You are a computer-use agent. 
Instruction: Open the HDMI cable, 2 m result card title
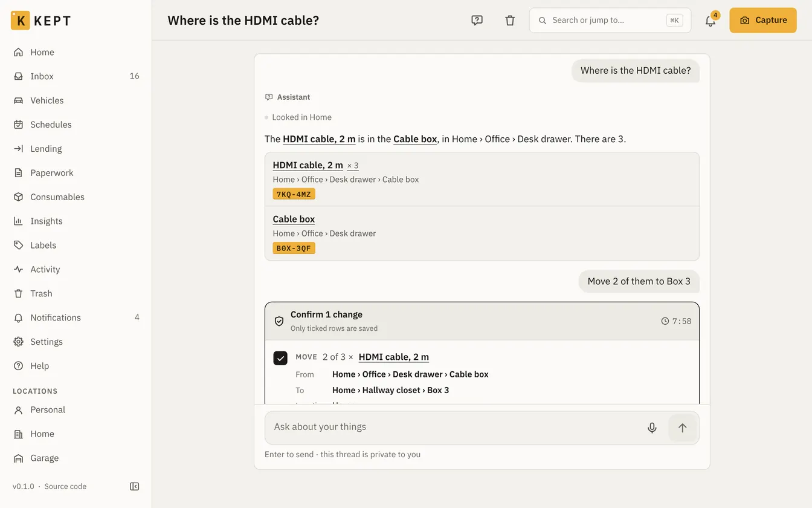click(x=308, y=165)
